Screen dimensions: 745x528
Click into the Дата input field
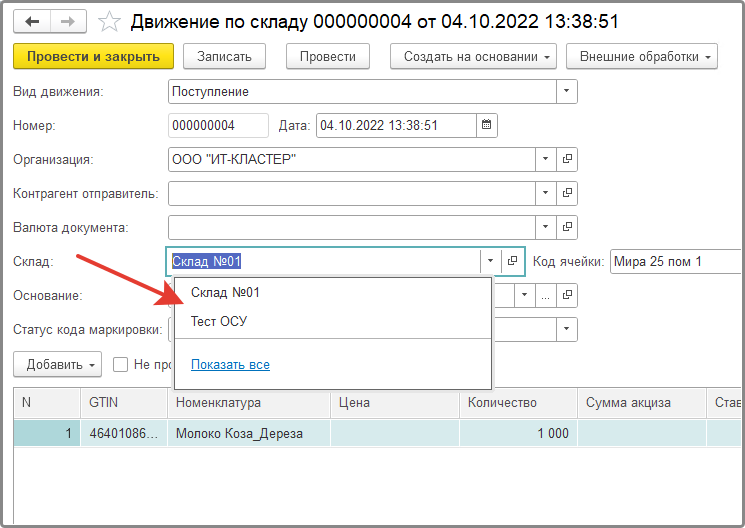pos(396,125)
